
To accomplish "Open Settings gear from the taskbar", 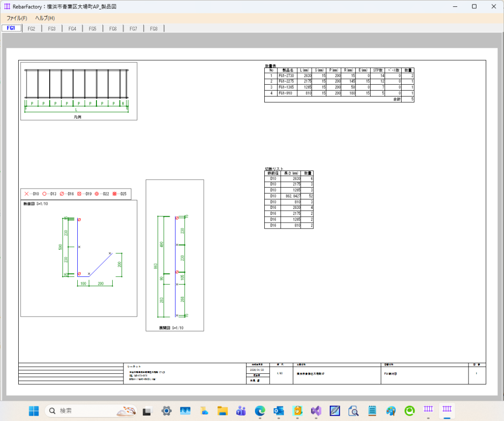I will 166,410.
